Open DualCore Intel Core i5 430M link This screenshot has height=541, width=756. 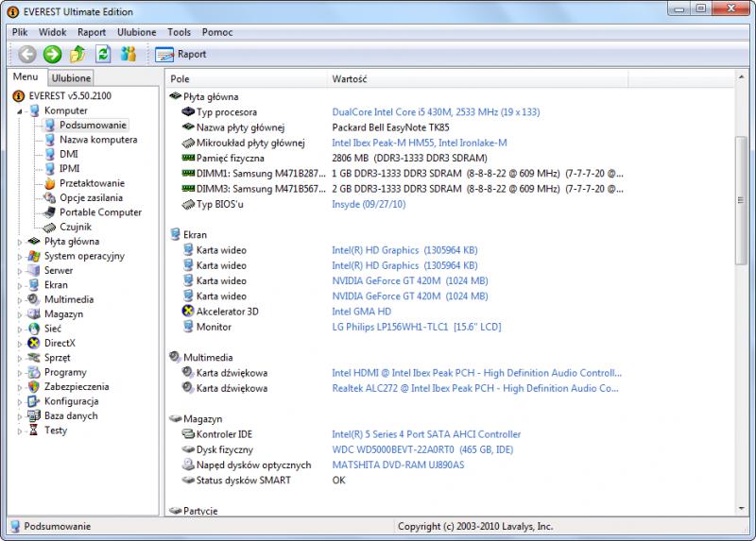[x=436, y=112]
